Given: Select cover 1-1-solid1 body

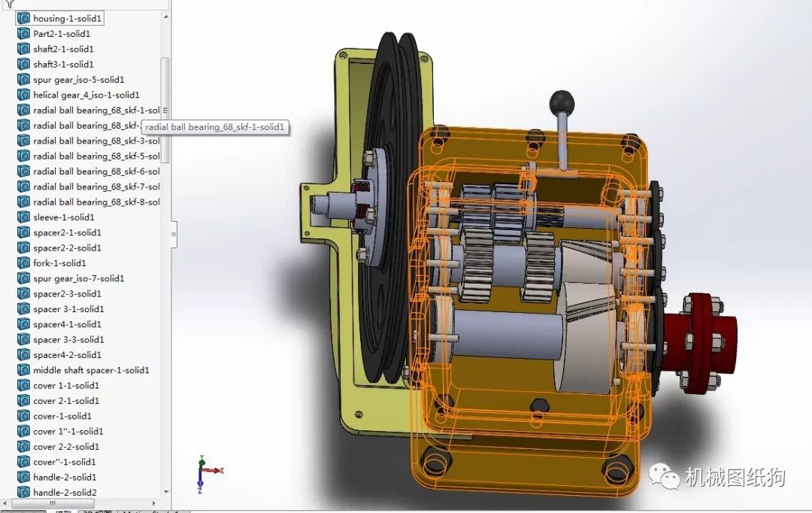Looking at the screenshot, I should (x=66, y=386).
